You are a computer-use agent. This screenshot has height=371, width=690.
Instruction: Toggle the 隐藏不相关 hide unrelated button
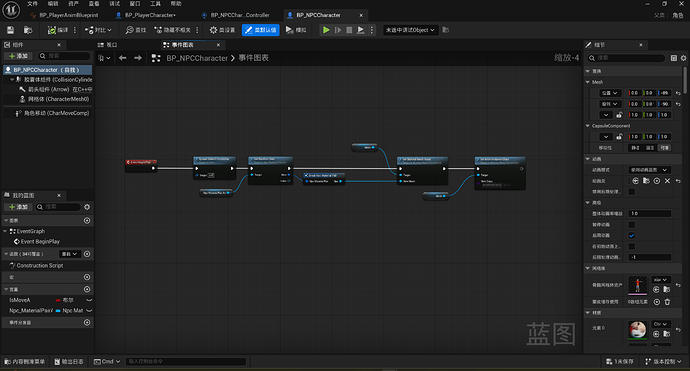point(172,30)
